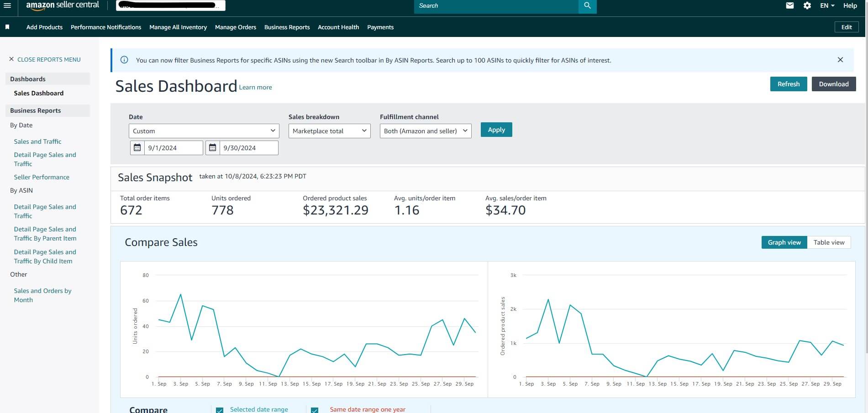Open the mail messages icon
The width and height of the screenshot is (868, 413).
click(790, 5)
